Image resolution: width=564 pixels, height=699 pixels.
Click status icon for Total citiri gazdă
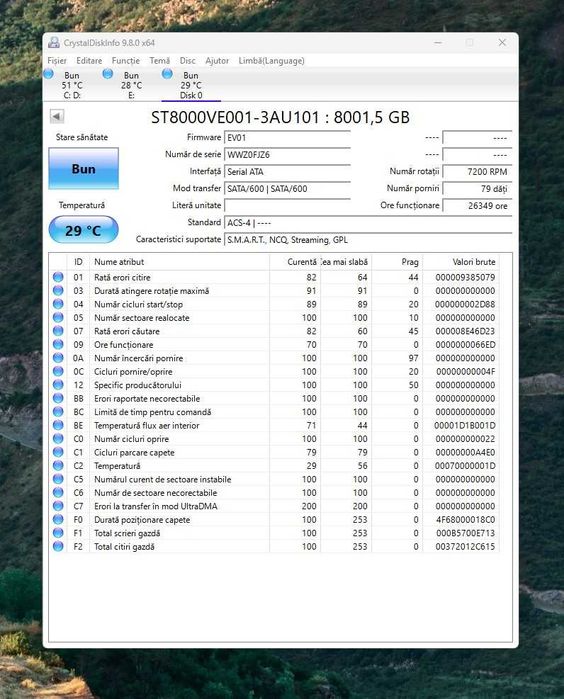point(58,546)
